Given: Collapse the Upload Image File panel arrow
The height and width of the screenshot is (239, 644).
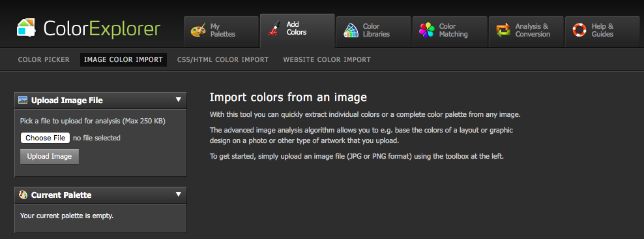Looking at the screenshot, I should (x=178, y=99).
